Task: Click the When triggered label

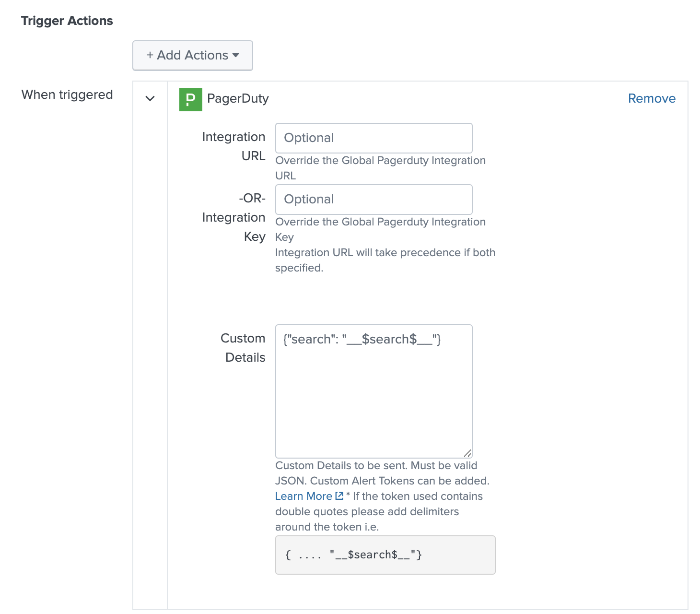Action: click(67, 94)
